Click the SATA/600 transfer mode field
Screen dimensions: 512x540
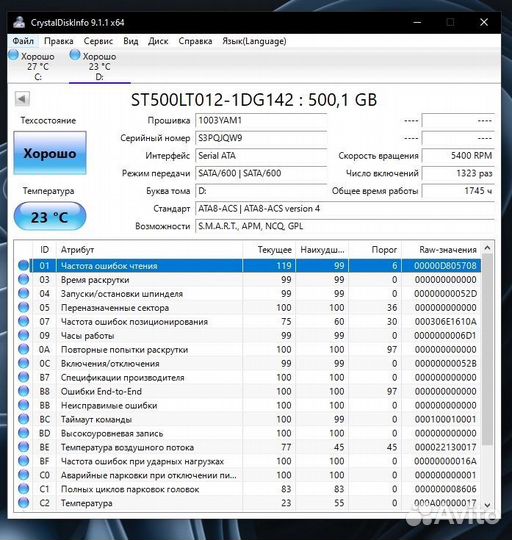[x=261, y=173]
